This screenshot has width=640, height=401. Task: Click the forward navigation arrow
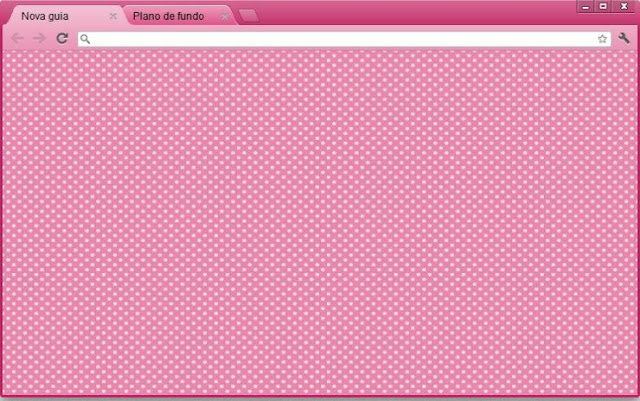coord(40,38)
